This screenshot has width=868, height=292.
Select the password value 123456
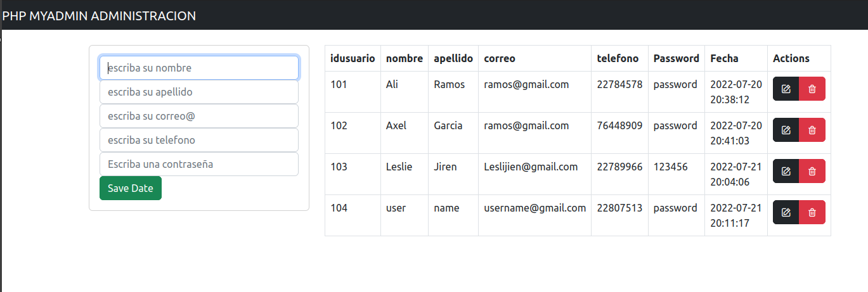click(670, 167)
